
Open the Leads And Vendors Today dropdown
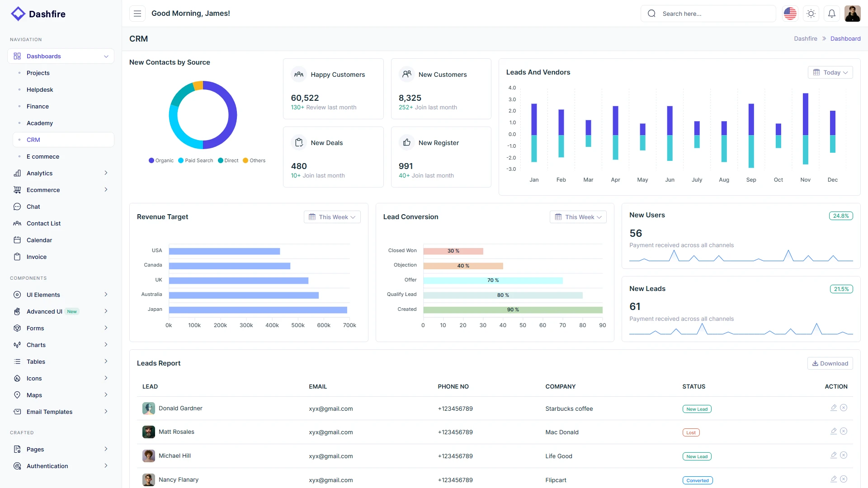click(x=830, y=72)
